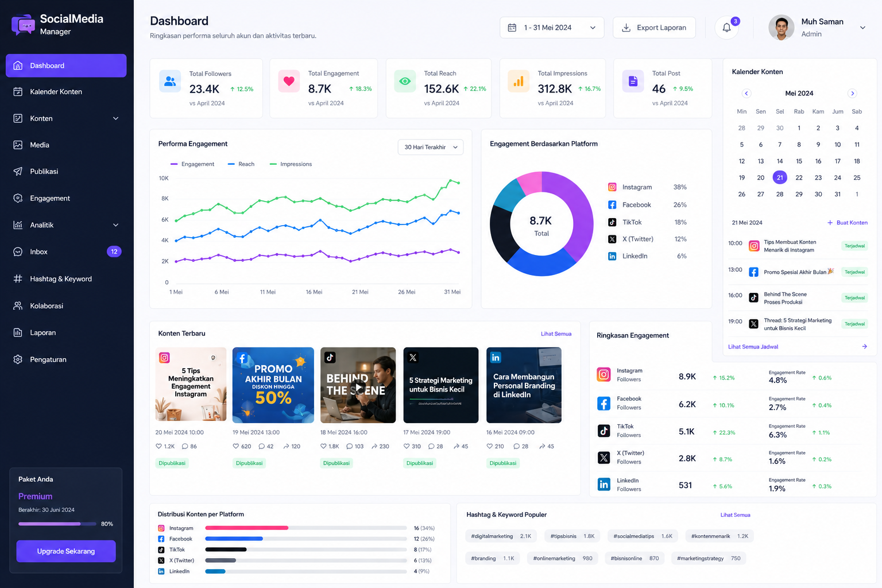
Task: Click the Facebook distribution bar
Action: tap(306, 539)
